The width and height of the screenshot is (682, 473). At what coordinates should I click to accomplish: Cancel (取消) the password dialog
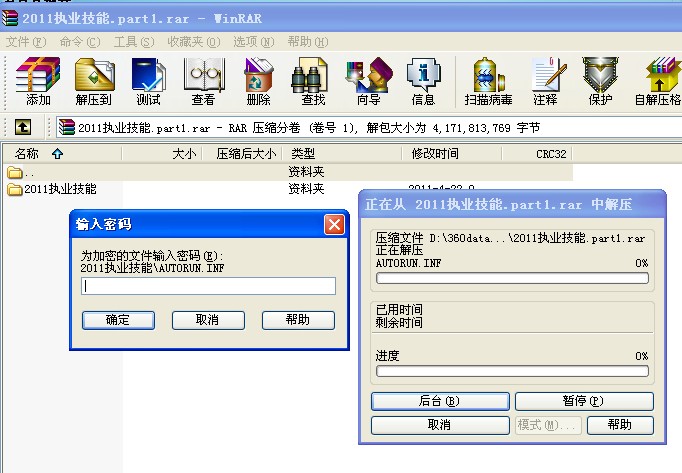click(x=208, y=320)
